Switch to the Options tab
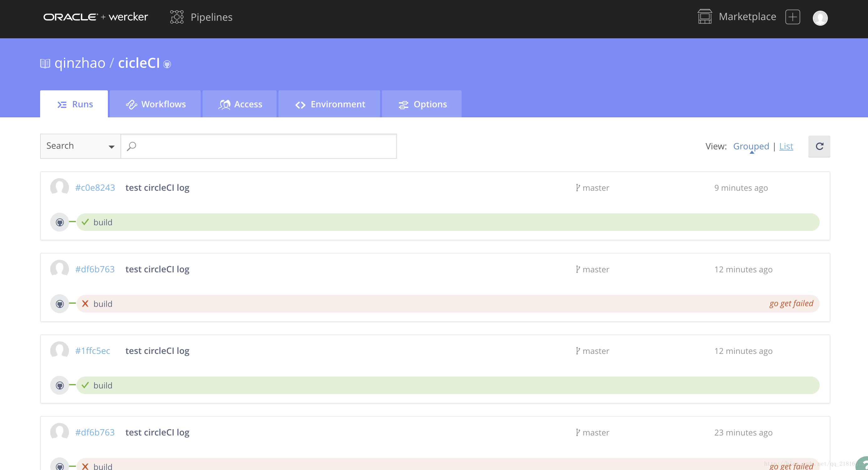868x470 pixels. (422, 104)
